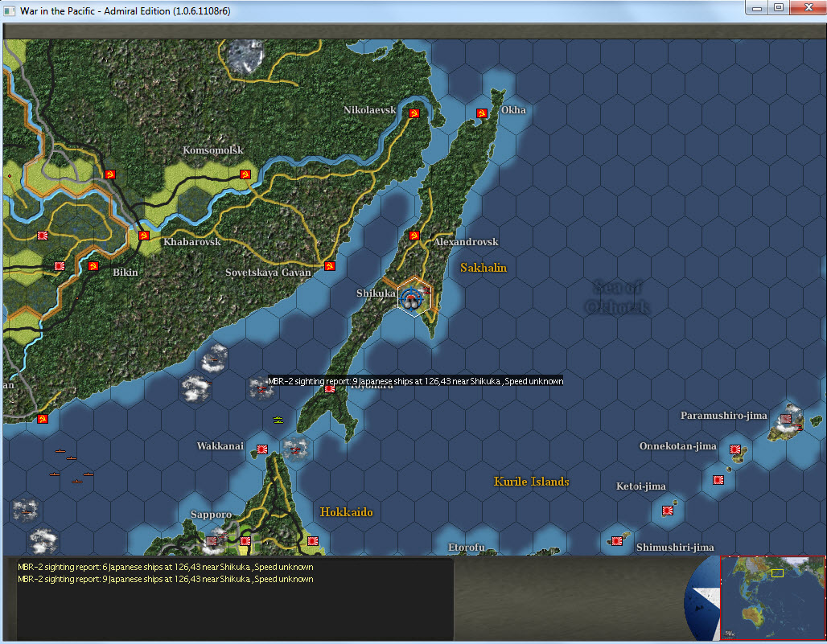The width and height of the screenshot is (827, 644).
Task: Select the Soviet base flag at Okha
Action: 482,113
